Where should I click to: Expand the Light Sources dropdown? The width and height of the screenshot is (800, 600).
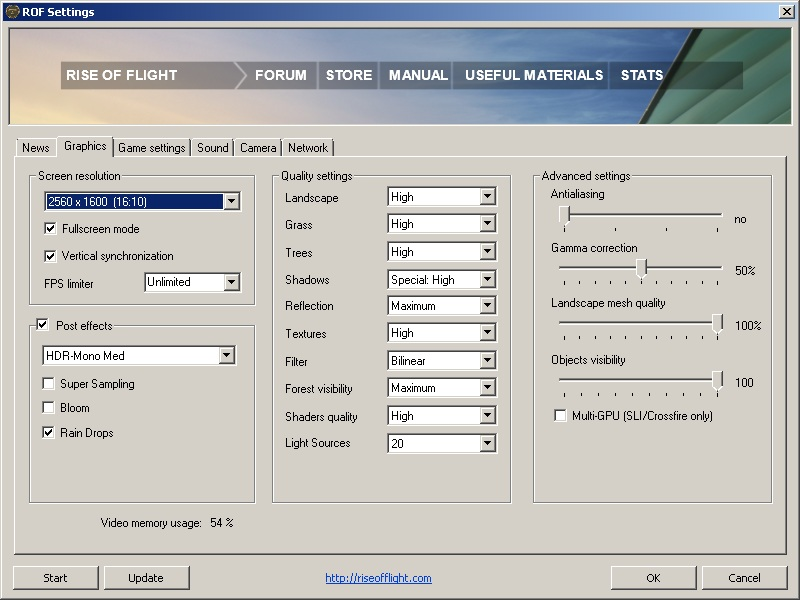442,443
